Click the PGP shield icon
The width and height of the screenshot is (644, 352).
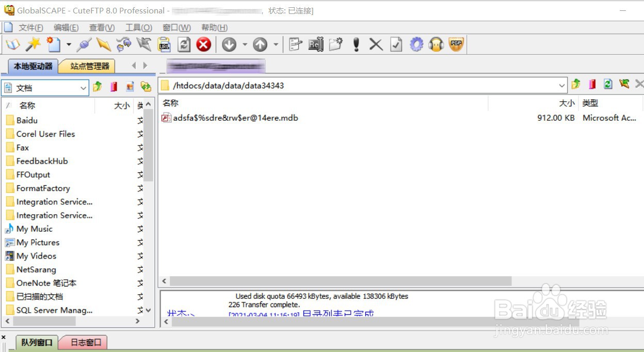[456, 45]
